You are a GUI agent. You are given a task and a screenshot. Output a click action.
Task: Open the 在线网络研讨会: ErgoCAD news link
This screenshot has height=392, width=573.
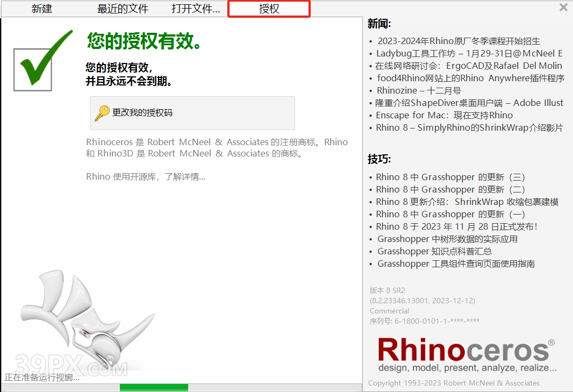[469, 66]
